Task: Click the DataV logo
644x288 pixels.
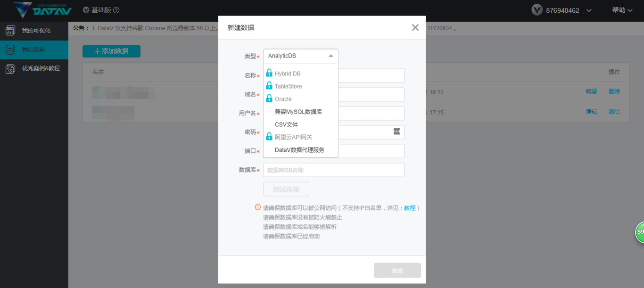Action: [42, 10]
